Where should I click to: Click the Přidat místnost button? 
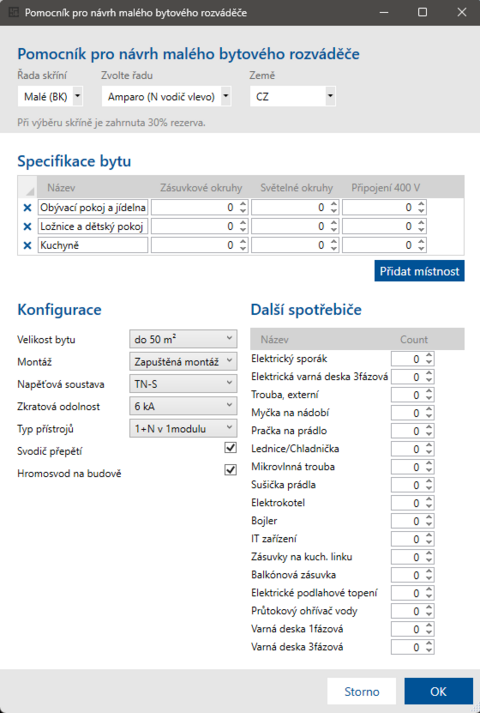click(419, 271)
